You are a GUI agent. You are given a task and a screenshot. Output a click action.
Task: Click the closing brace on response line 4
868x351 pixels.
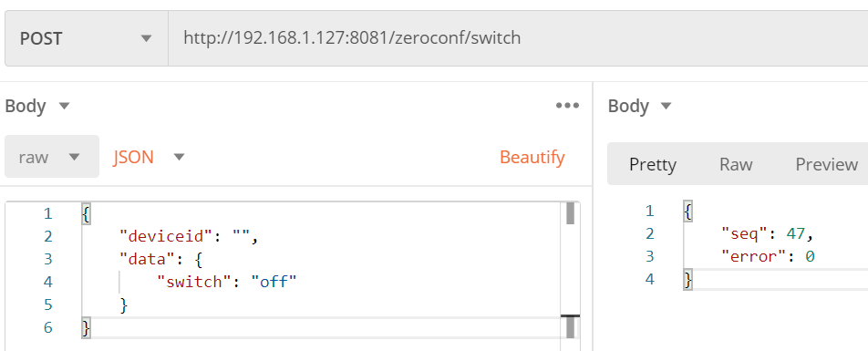(687, 279)
